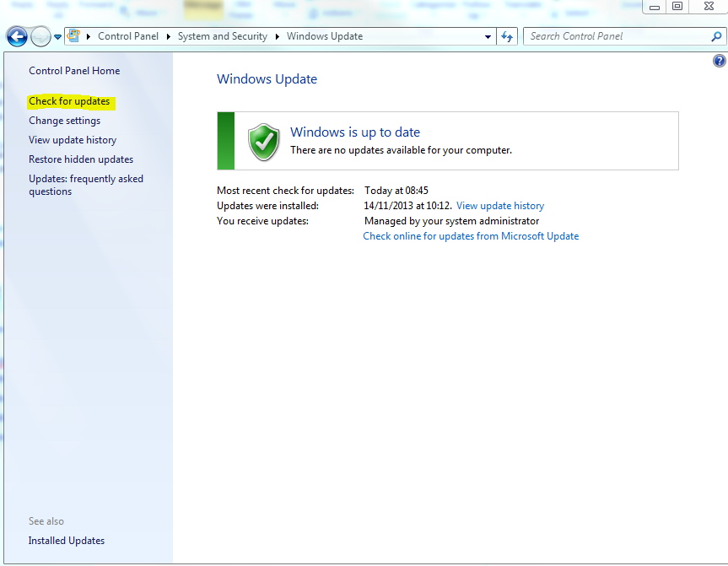Click Check for updates in sidebar

(69, 101)
